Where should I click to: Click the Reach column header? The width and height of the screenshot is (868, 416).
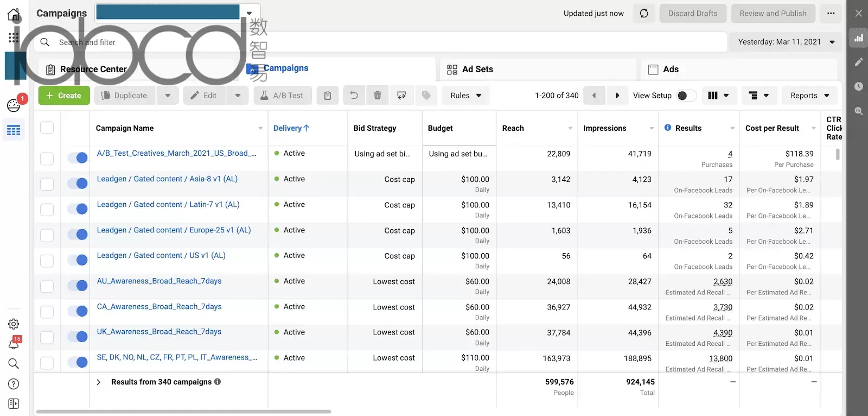coord(513,128)
